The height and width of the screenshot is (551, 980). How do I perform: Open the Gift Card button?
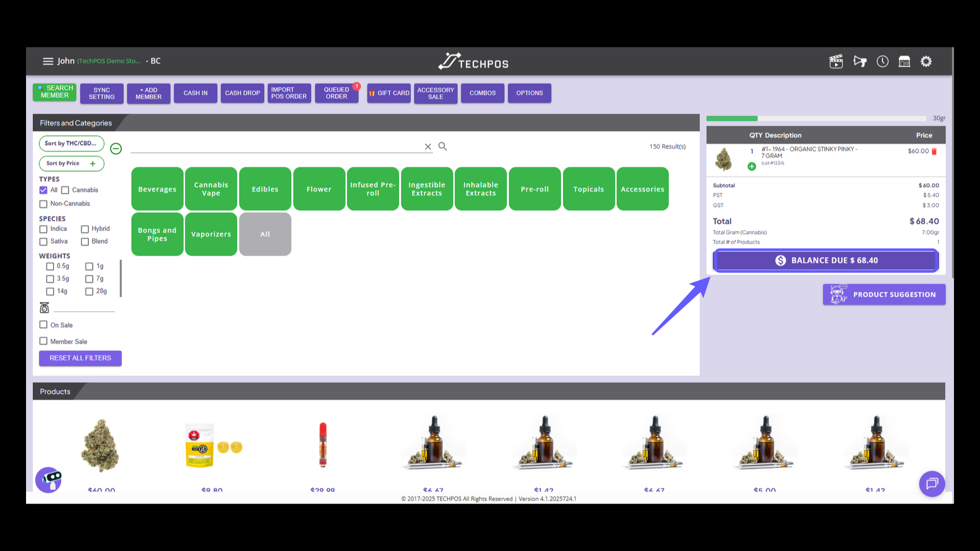coord(389,93)
